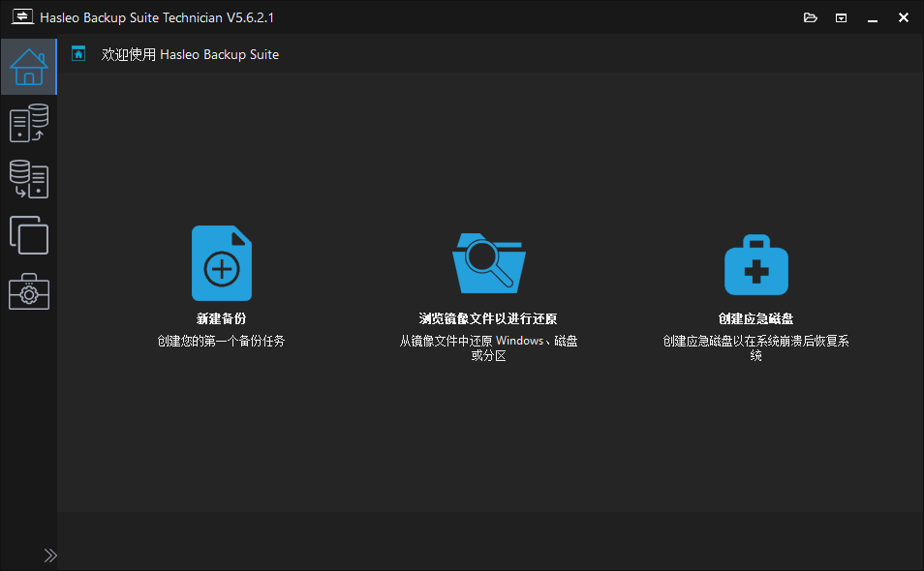The image size is (924, 571).
Task: Select the Home icon in the sidebar
Action: point(28,67)
